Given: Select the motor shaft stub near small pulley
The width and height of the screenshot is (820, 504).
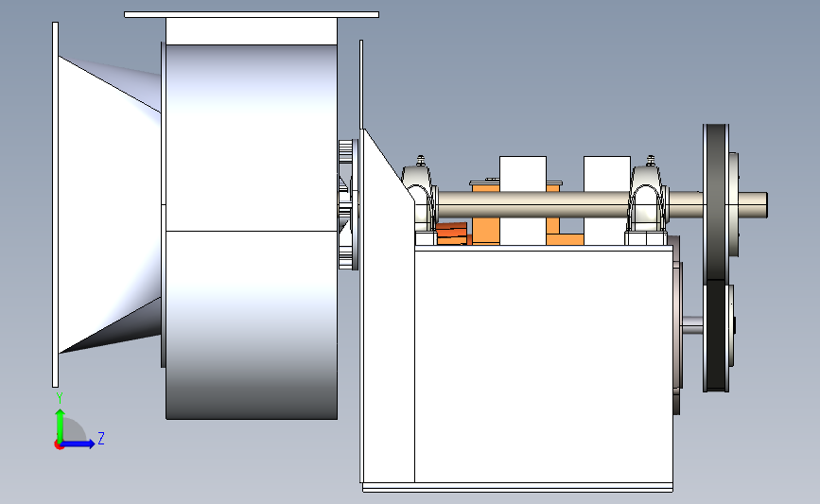Looking at the screenshot, I should 692,325.
